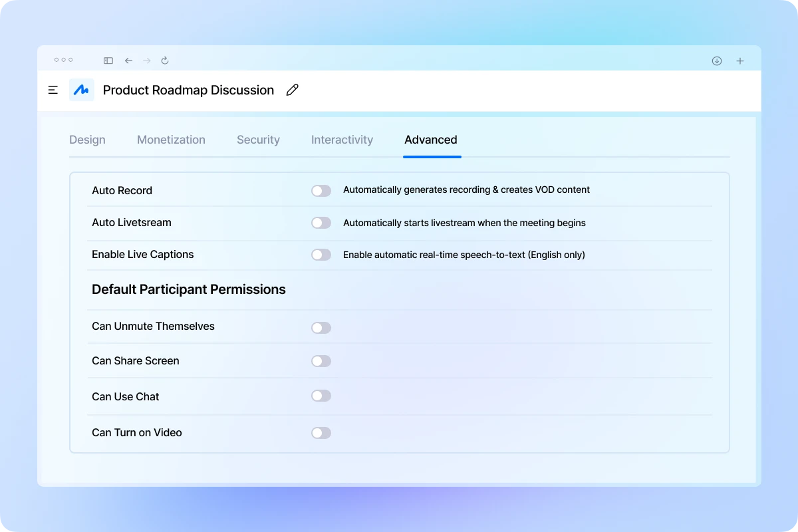Allow participants to unmute themselves

pyautogui.click(x=321, y=328)
